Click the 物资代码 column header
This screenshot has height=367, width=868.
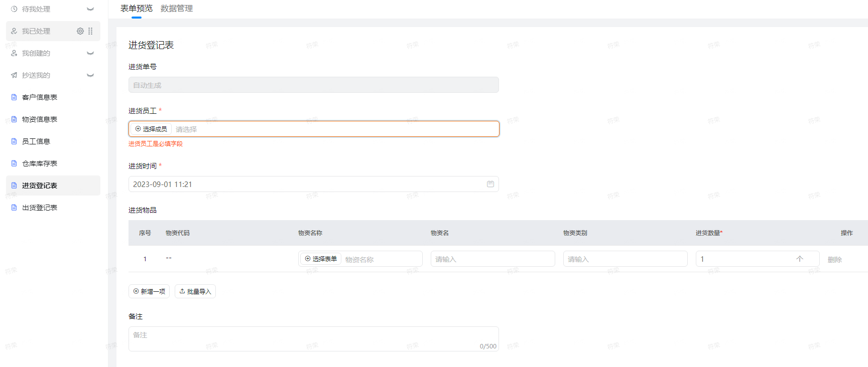[x=178, y=233]
